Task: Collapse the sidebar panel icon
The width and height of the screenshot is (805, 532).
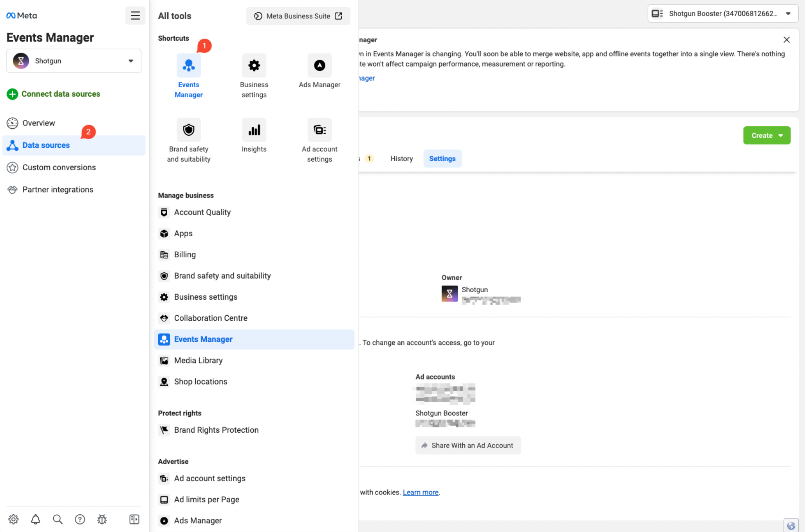Action: point(134,519)
